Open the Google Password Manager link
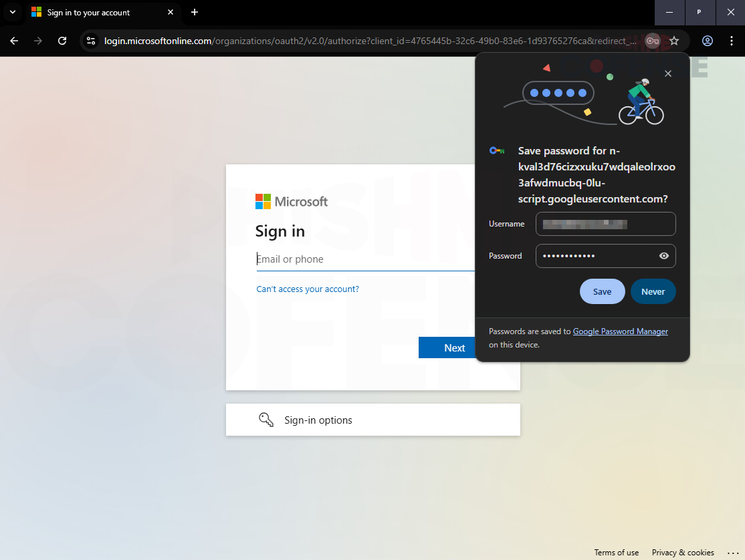Screen dimensions: 745x560 click(x=620, y=331)
